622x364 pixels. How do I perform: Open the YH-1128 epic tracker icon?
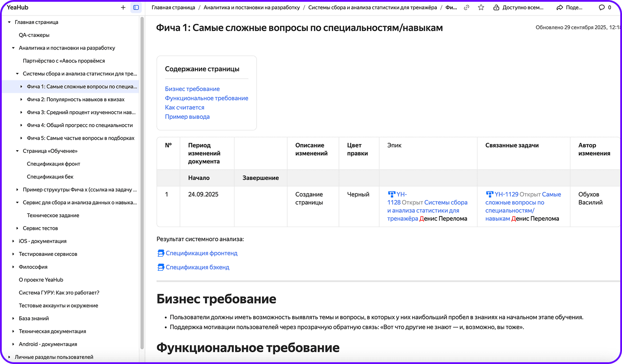click(391, 194)
